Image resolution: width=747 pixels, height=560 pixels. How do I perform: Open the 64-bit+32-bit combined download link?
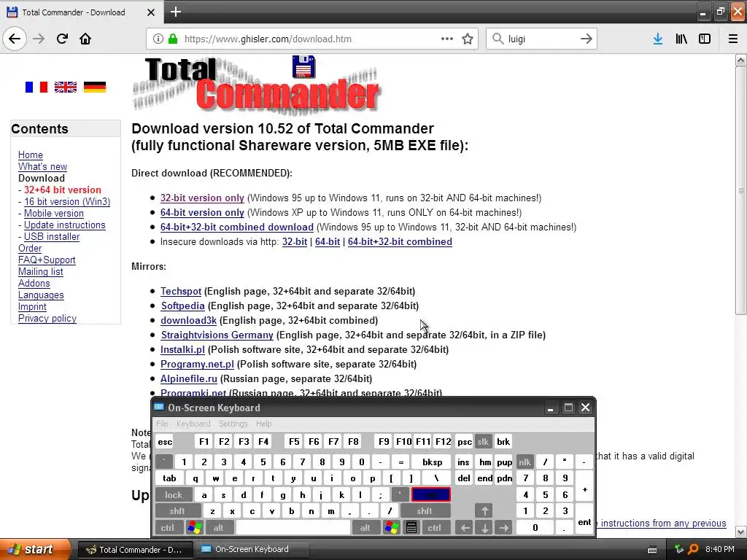(237, 227)
